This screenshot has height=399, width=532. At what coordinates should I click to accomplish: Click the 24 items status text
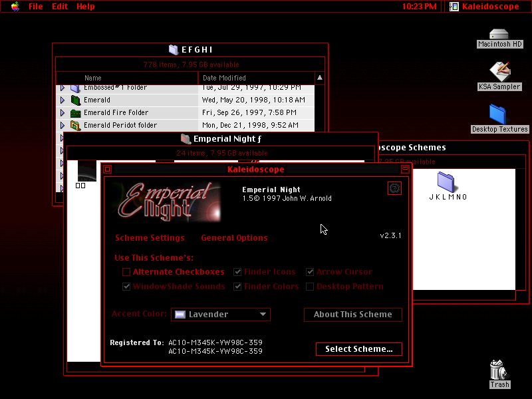(222, 153)
